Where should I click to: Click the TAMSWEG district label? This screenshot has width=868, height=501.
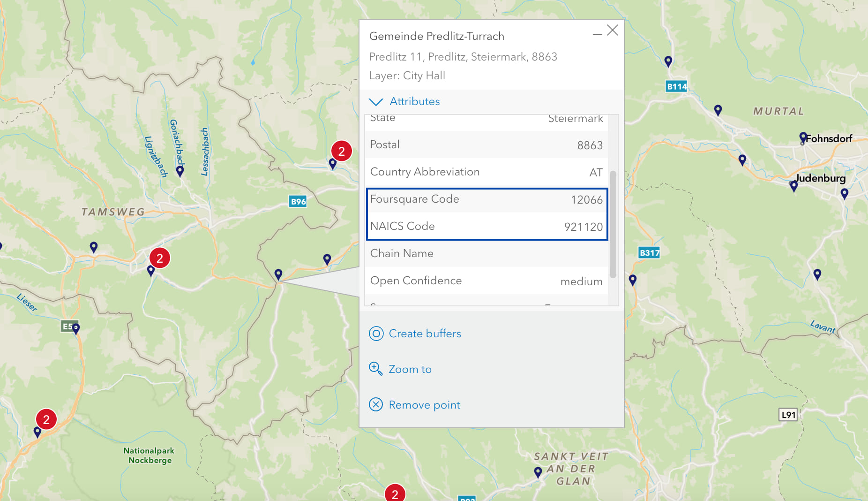tap(113, 212)
